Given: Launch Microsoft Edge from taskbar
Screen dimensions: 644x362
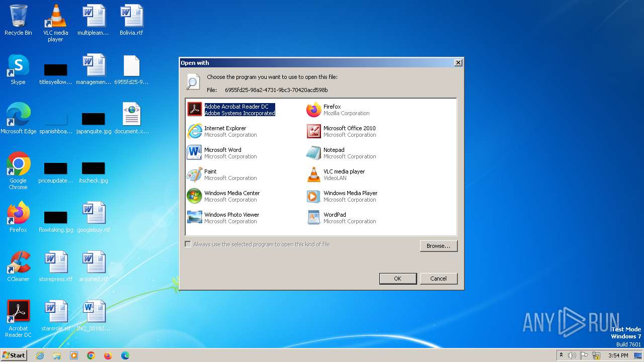Looking at the screenshot, I should (125, 355).
